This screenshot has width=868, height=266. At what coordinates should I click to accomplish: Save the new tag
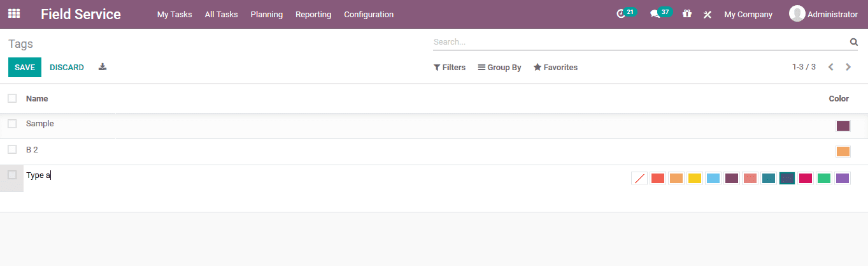tap(25, 67)
